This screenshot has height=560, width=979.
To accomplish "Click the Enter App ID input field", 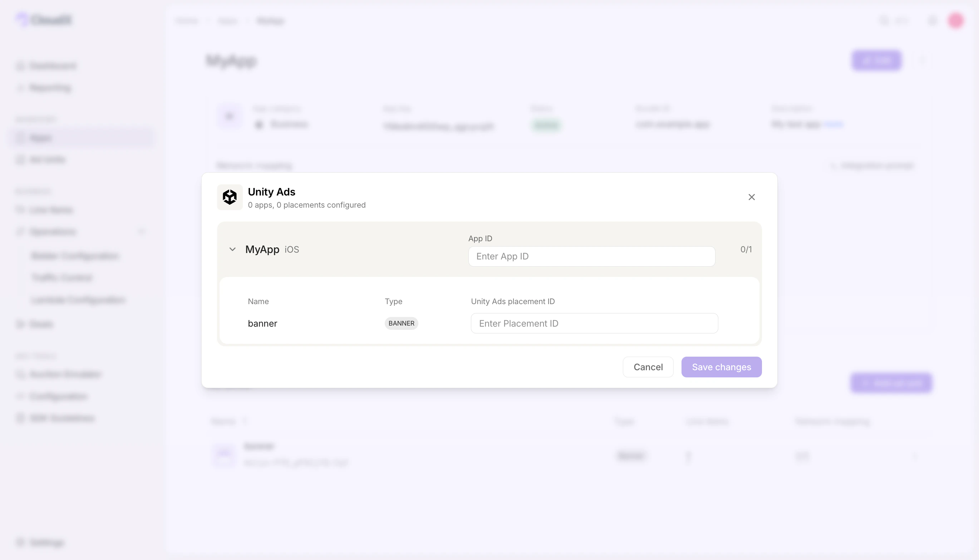I will coord(591,256).
